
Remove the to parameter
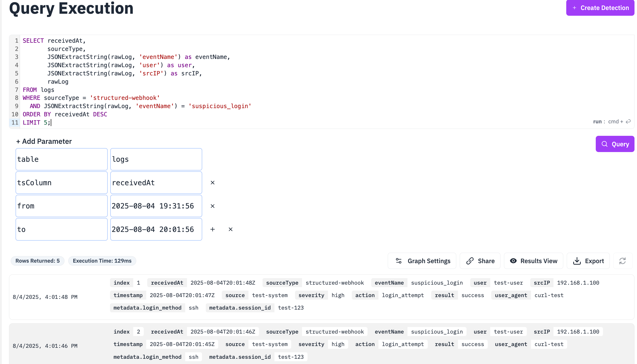[230, 229]
